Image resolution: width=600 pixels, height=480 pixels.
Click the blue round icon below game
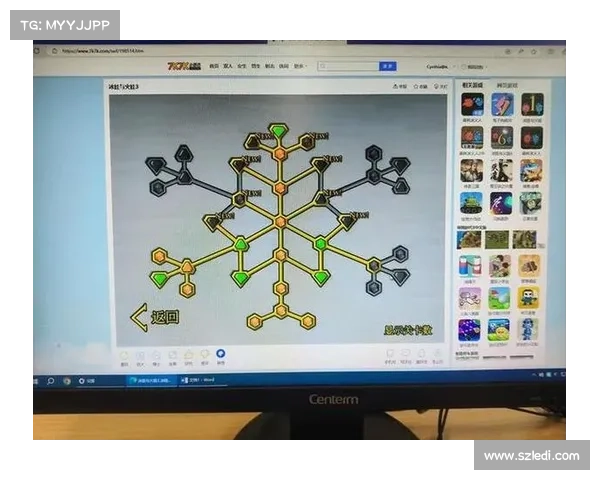tap(221, 353)
